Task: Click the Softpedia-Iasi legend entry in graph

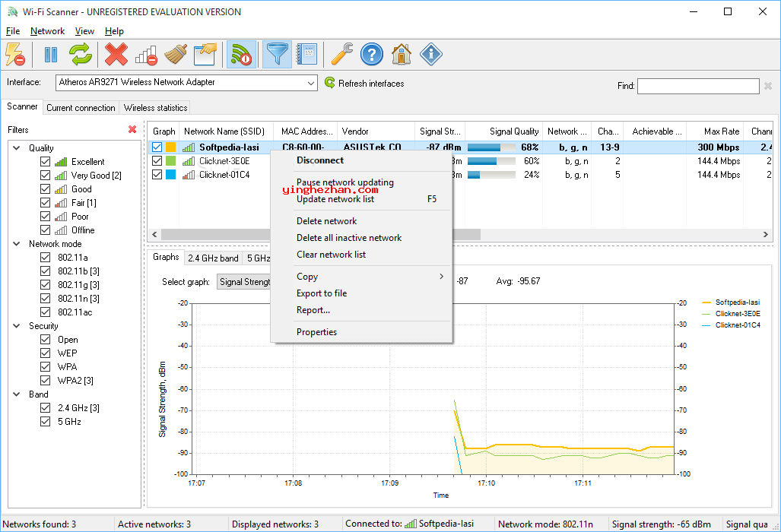Action: coord(731,302)
